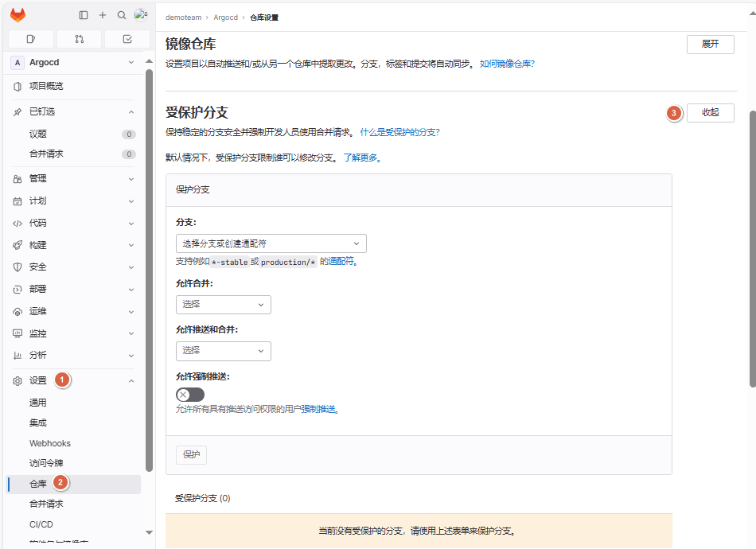Collapse the 已钉选 section chevron
The width and height of the screenshot is (756, 549).
point(131,112)
